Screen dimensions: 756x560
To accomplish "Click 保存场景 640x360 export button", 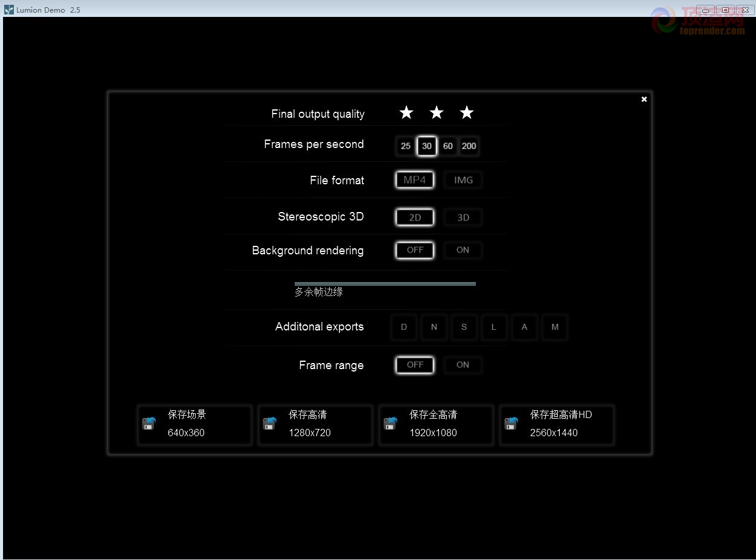I will (194, 425).
